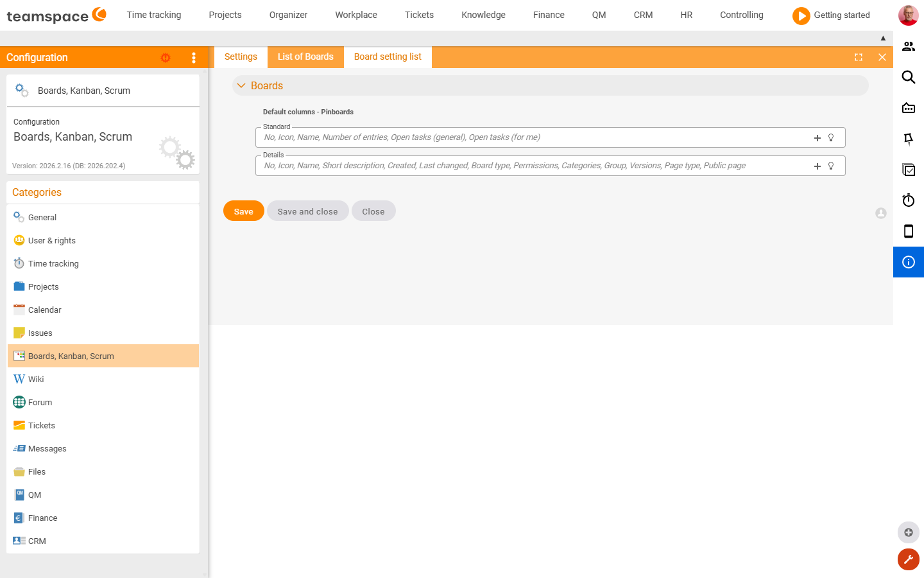
Task: Collapse the Boards section chevron
Action: pyautogui.click(x=241, y=85)
